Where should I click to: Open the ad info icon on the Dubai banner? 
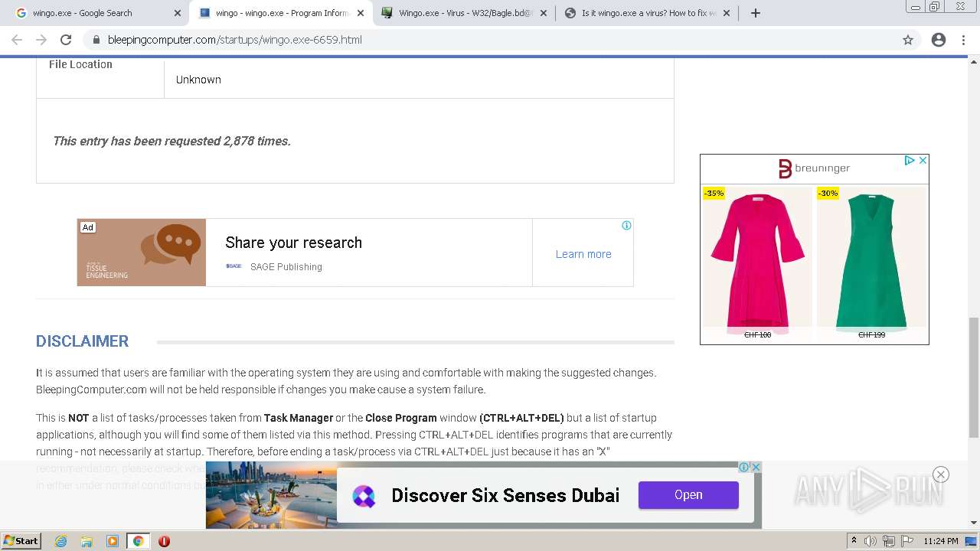(x=743, y=467)
